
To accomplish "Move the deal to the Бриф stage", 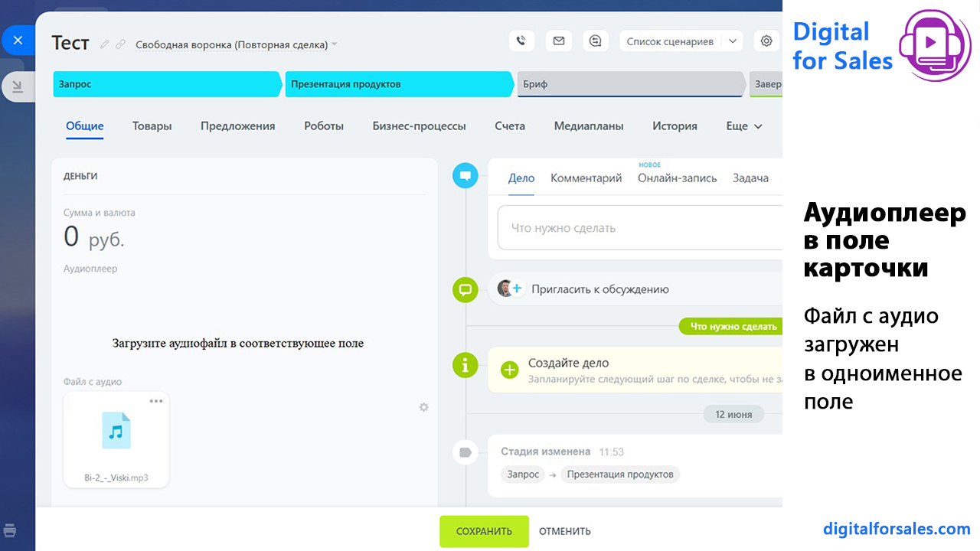I will coord(631,84).
